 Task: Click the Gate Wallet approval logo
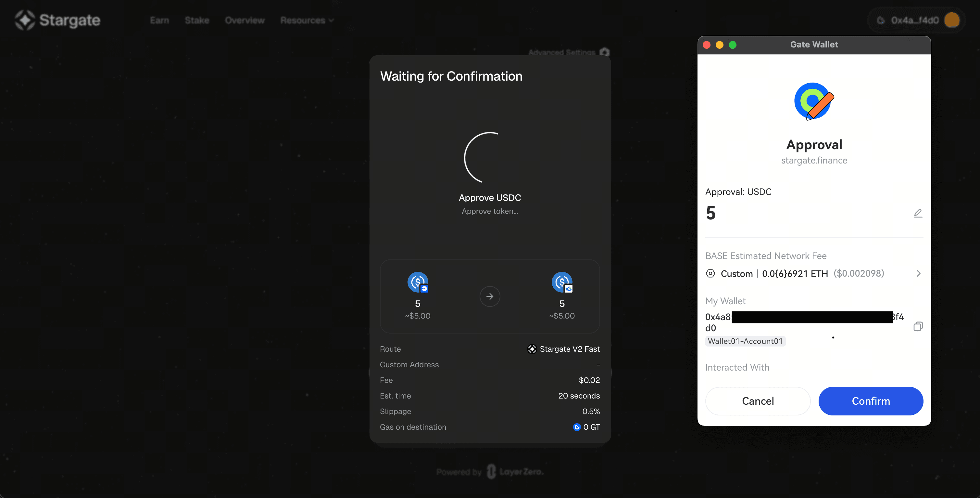(814, 101)
